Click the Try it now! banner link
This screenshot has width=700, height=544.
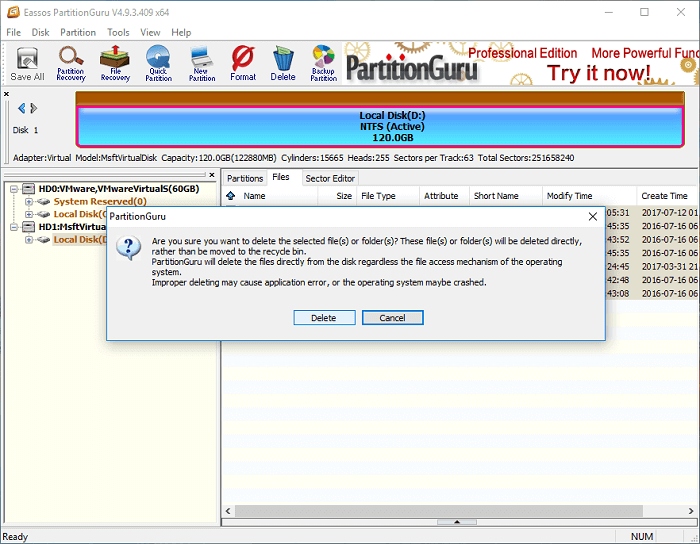(598, 73)
